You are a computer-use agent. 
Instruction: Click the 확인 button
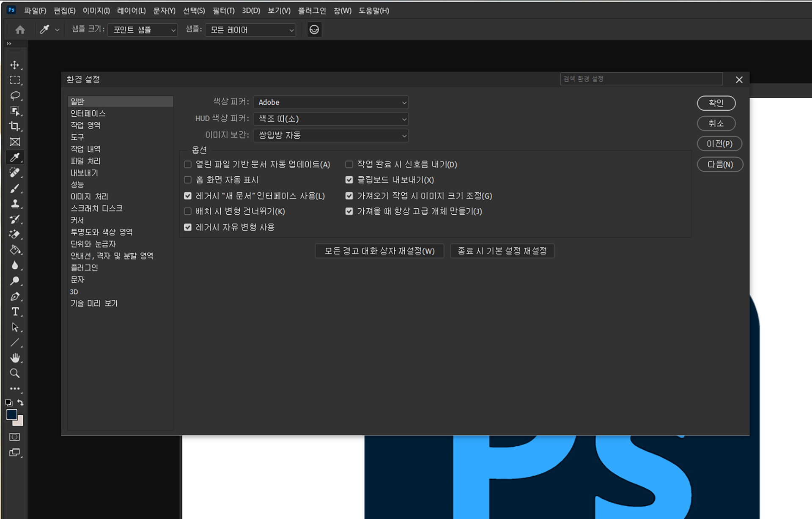716,103
